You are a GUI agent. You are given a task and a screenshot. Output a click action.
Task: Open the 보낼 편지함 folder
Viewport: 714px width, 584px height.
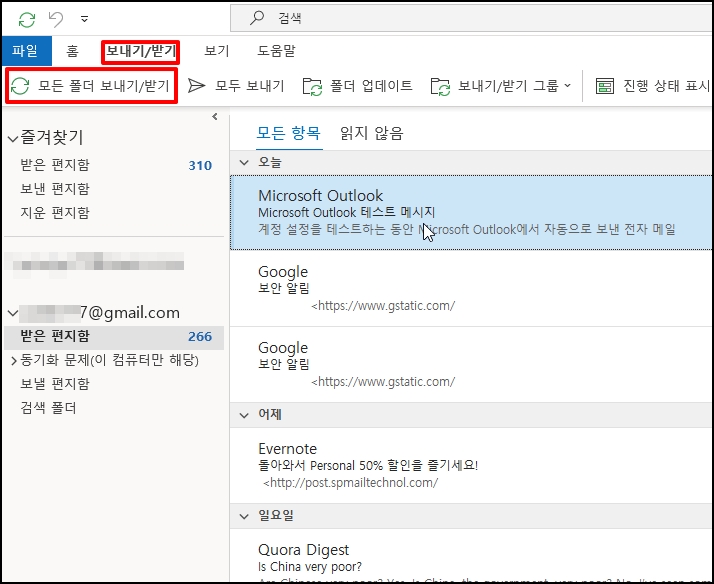pyautogui.click(x=114, y=384)
